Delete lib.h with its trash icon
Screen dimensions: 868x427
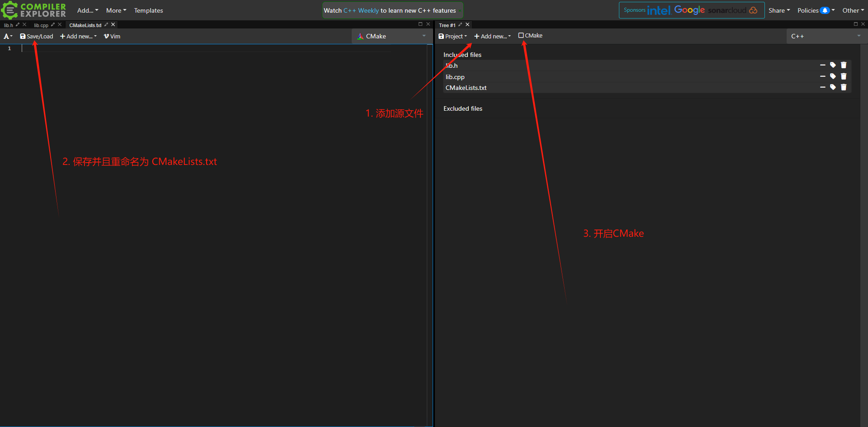844,65
